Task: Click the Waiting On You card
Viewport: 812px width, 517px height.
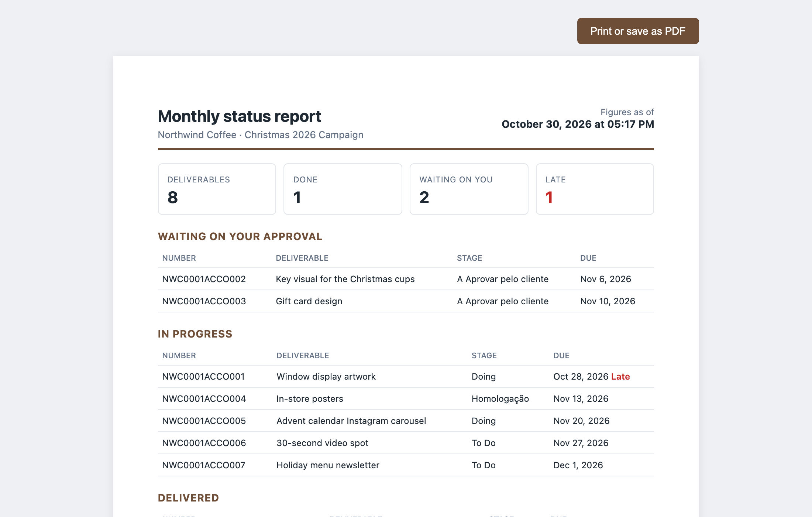Action: (x=469, y=189)
